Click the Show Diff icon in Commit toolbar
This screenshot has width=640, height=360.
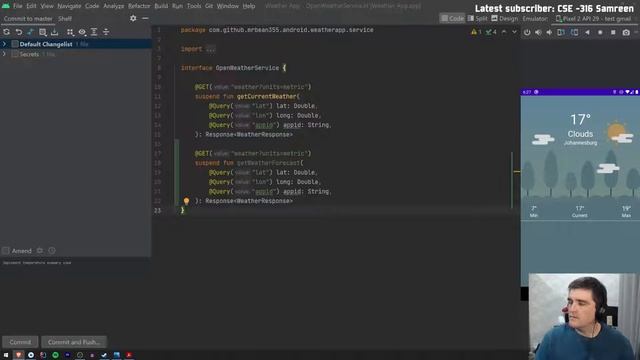[x=30, y=32]
